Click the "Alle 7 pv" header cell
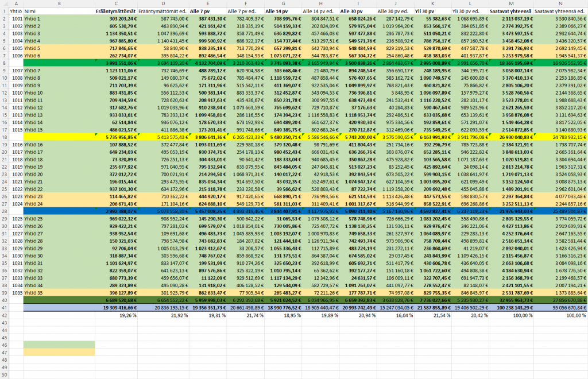 pyautogui.click(x=207, y=11)
